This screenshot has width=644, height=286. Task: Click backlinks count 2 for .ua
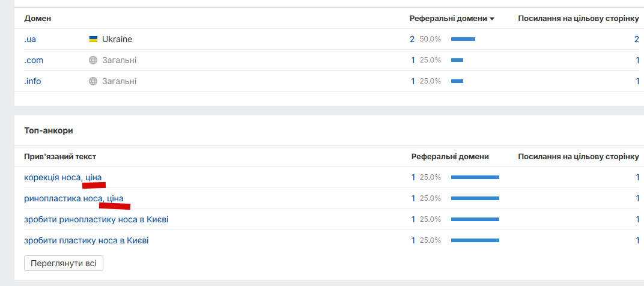(x=636, y=39)
